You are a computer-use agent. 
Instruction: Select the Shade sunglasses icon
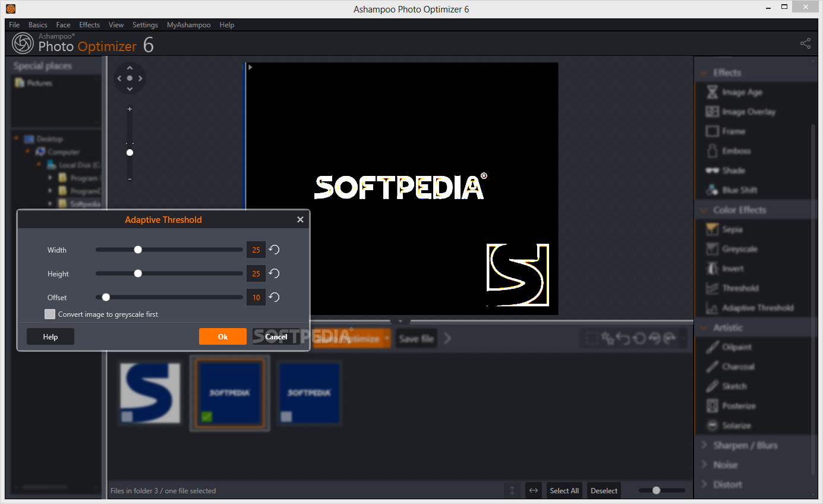point(712,171)
